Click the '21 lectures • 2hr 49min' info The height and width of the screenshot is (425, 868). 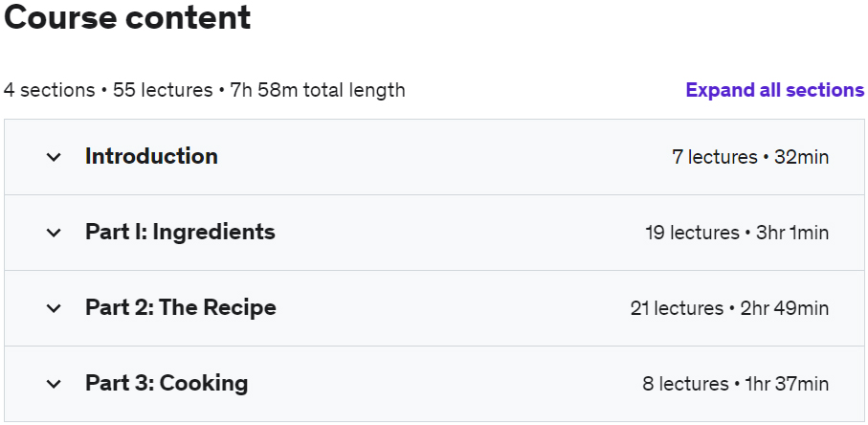pos(729,308)
